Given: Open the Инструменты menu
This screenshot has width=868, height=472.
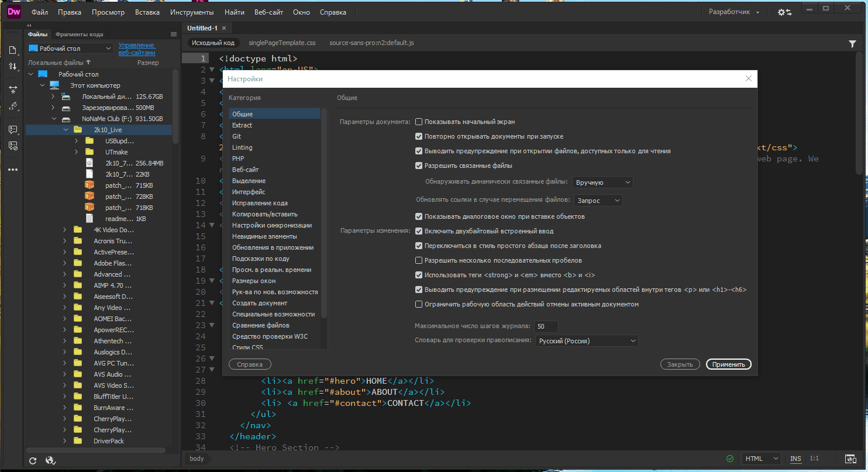Looking at the screenshot, I should pos(192,12).
